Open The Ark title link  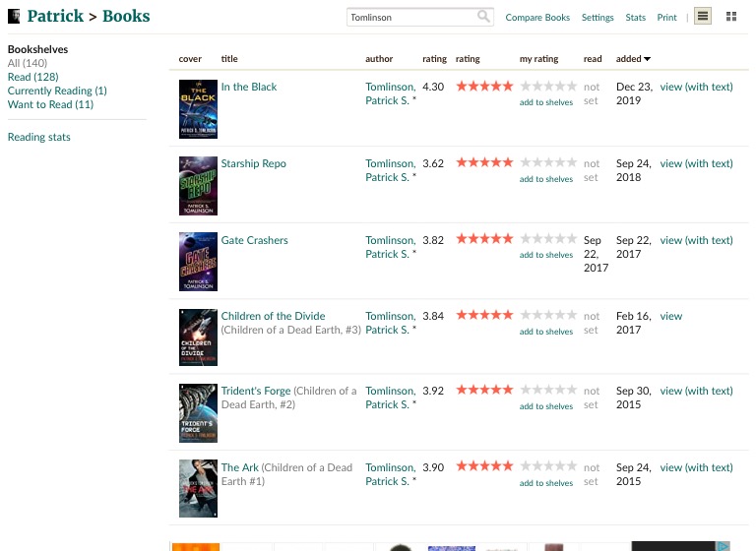pos(239,467)
